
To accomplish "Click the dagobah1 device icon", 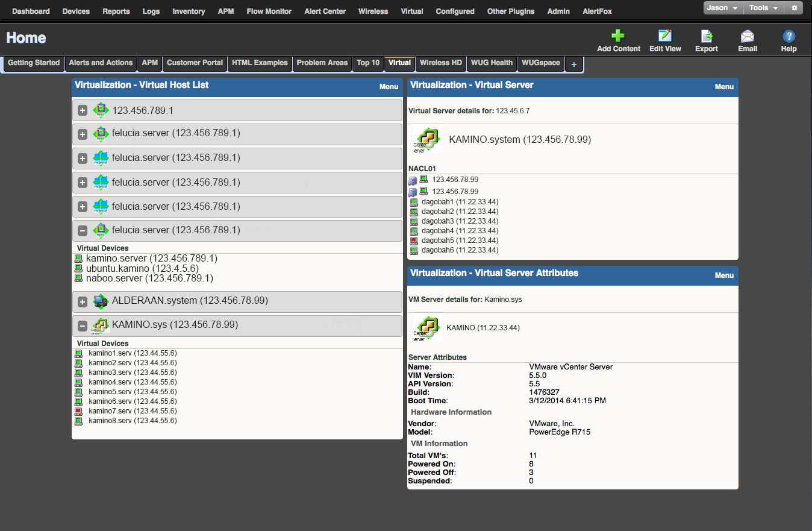I will point(414,202).
